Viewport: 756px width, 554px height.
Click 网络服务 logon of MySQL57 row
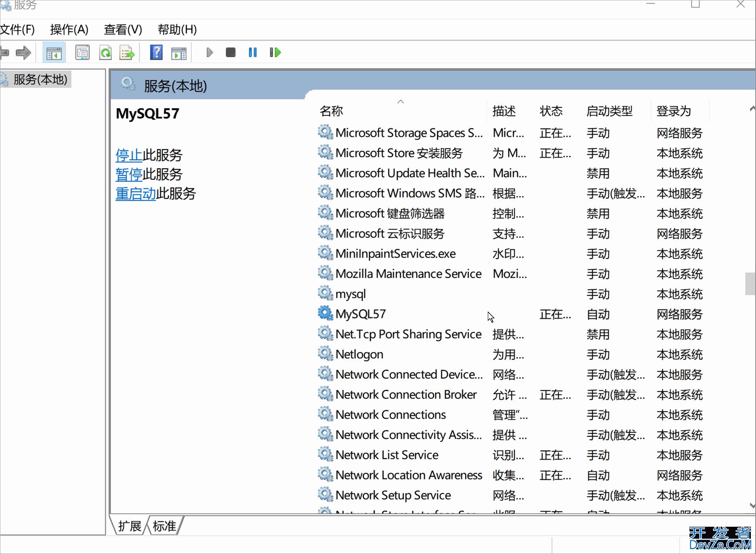point(680,315)
